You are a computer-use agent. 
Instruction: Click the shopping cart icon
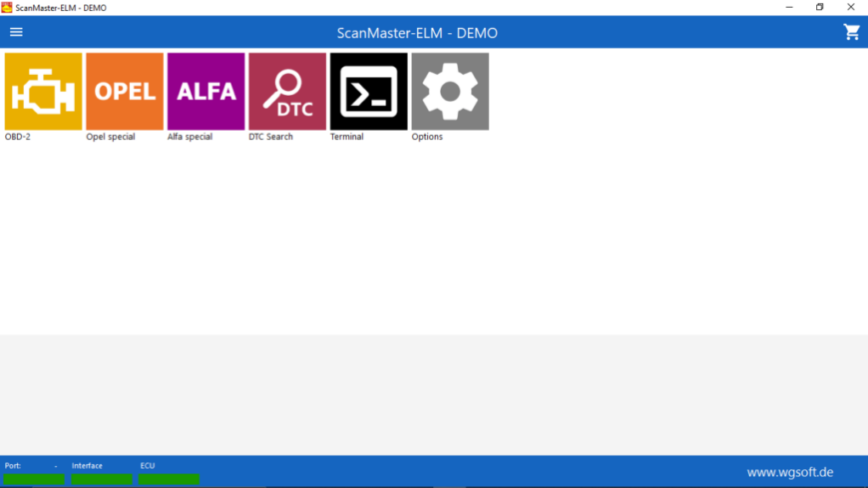[851, 32]
